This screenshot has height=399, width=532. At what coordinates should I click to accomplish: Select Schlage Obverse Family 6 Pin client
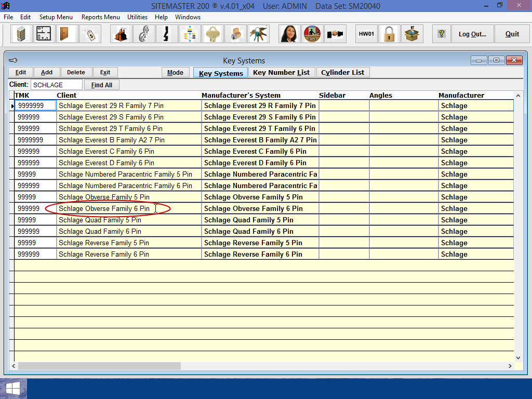(x=129, y=208)
